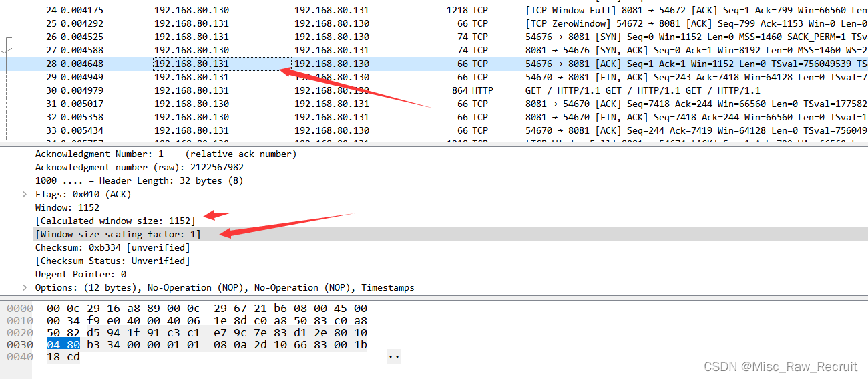Click Calculated window size: 1152 line
This screenshot has width=868, height=379.
point(116,221)
